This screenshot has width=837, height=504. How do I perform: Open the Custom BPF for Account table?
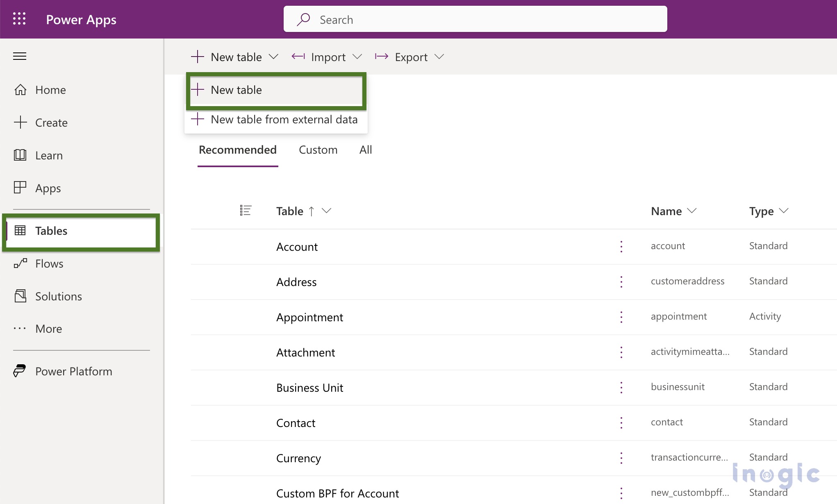337,493
